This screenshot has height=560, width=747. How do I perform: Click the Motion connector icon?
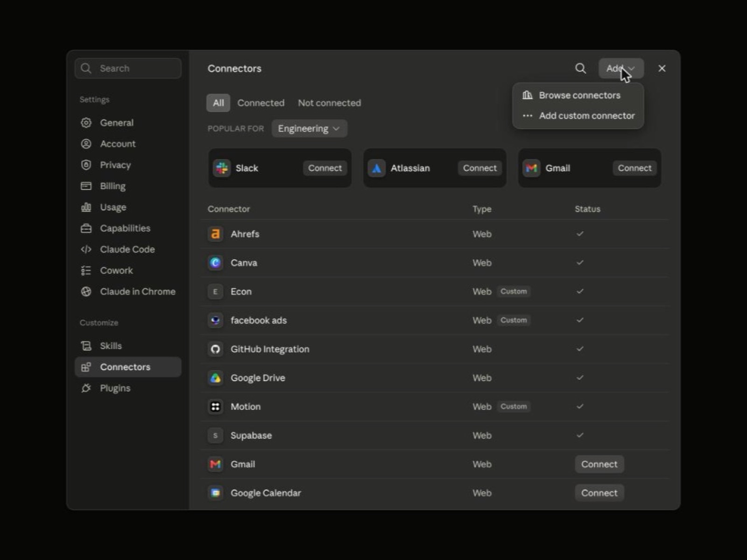(215, 406)
